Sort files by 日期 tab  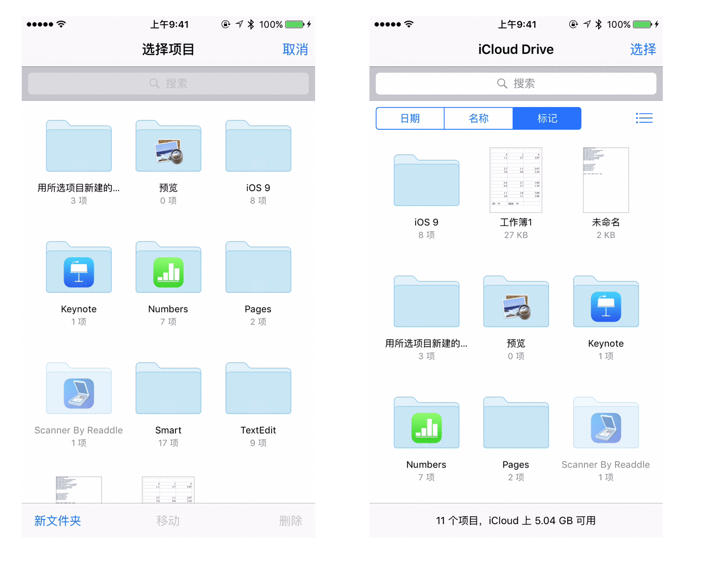[410, 118]
